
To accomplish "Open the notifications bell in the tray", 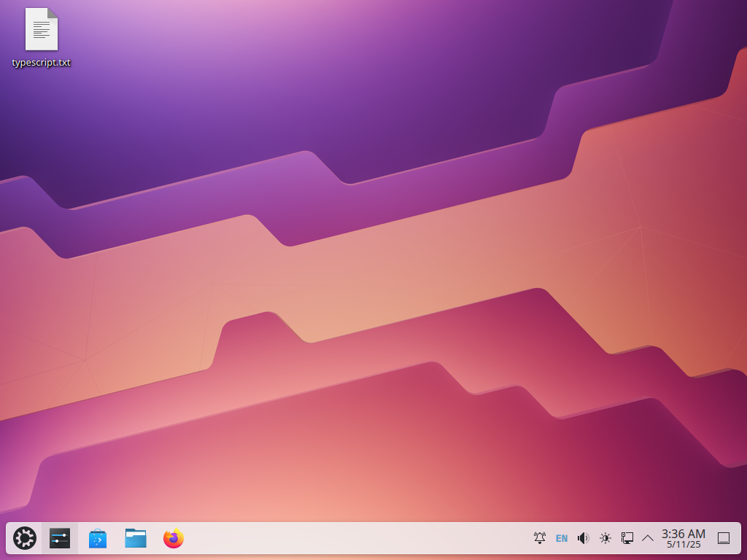I will point(539,538).
